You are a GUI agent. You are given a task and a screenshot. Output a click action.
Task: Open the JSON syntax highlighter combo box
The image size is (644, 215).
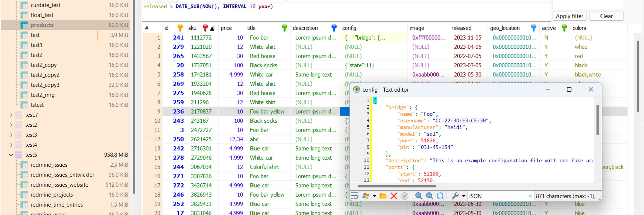click(501, 196)
